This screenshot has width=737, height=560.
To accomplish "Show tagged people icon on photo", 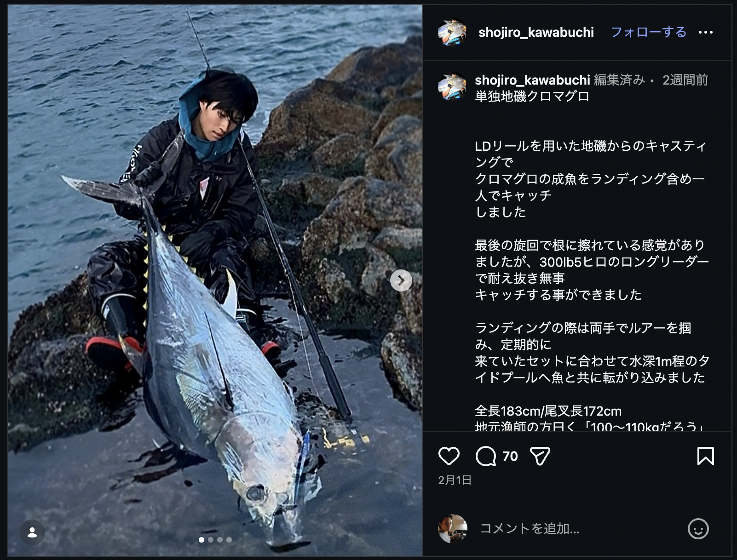I will pos(32,532).
